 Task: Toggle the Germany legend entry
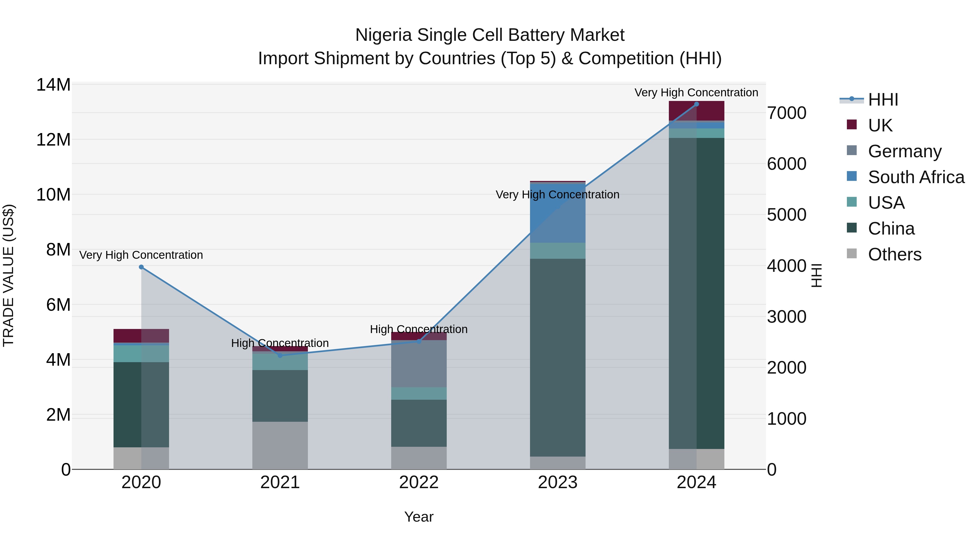894,151
